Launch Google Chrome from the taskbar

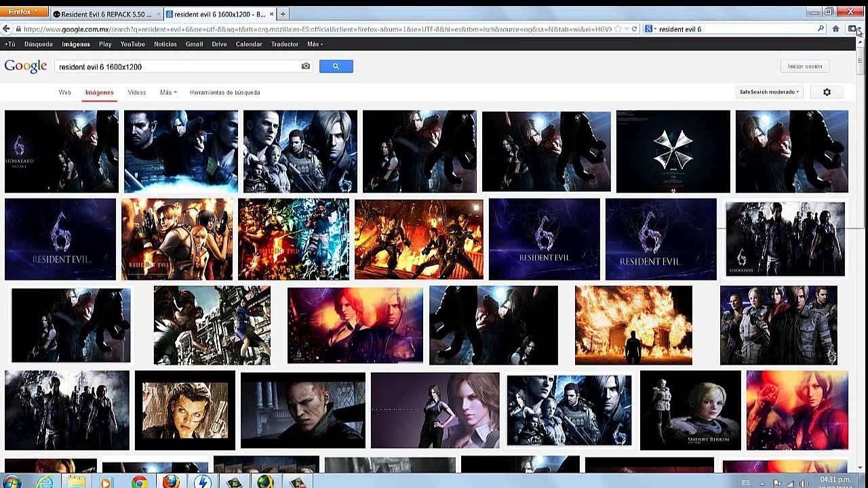[x=140, y=482]
